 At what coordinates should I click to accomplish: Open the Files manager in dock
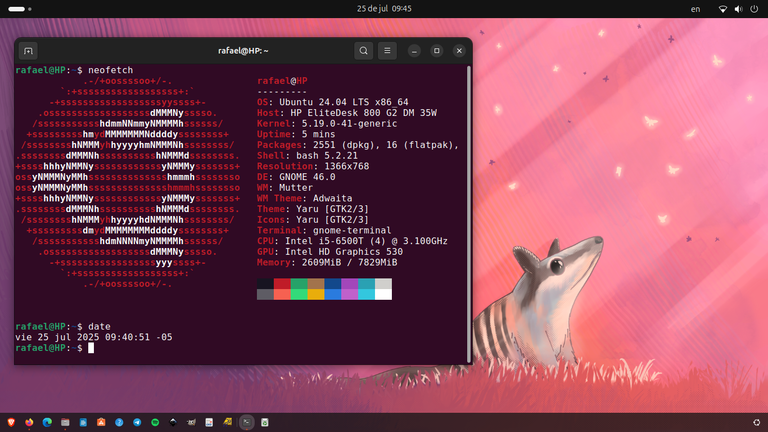[65, 422]
